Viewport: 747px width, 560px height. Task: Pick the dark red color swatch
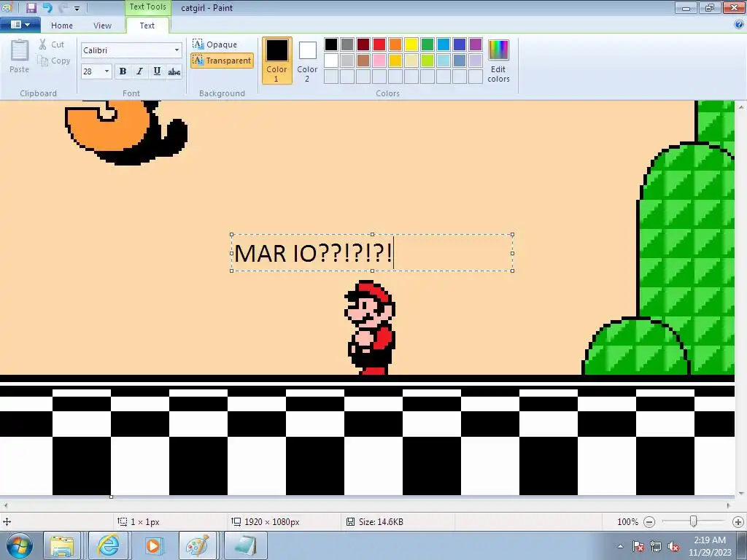[363, 44]
